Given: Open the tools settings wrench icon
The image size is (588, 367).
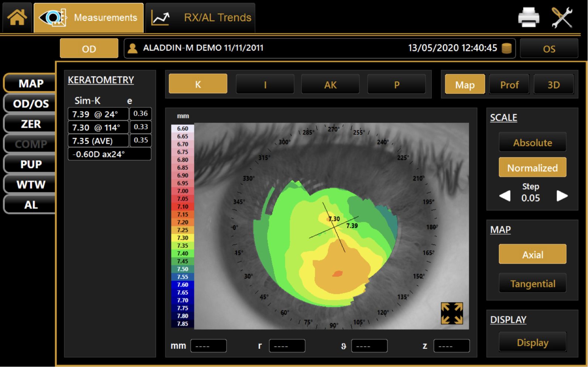Looking at the screenshot, I should tap(562, 17).
